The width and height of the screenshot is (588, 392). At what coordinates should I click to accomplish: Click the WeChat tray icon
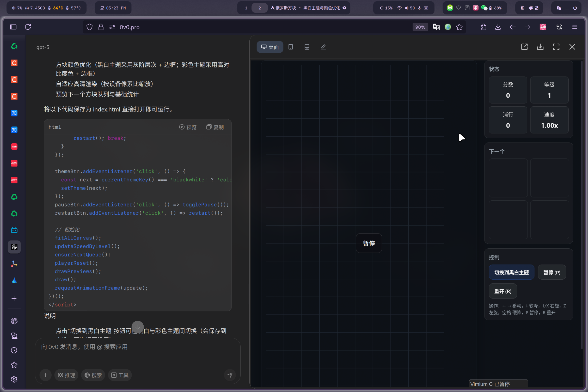[484, 8]
